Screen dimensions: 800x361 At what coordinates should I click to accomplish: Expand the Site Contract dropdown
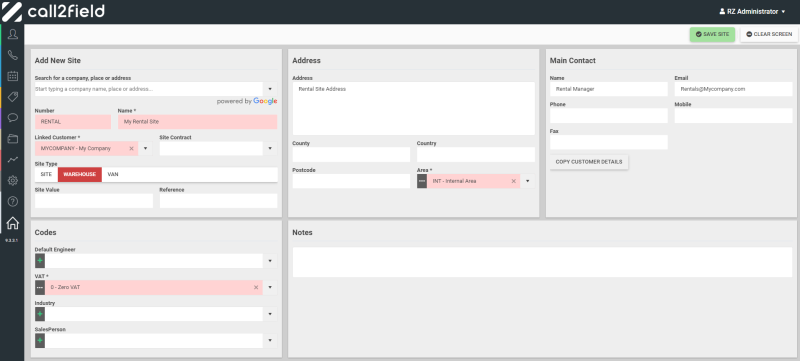pyautogui.click(x=270, y=148)
